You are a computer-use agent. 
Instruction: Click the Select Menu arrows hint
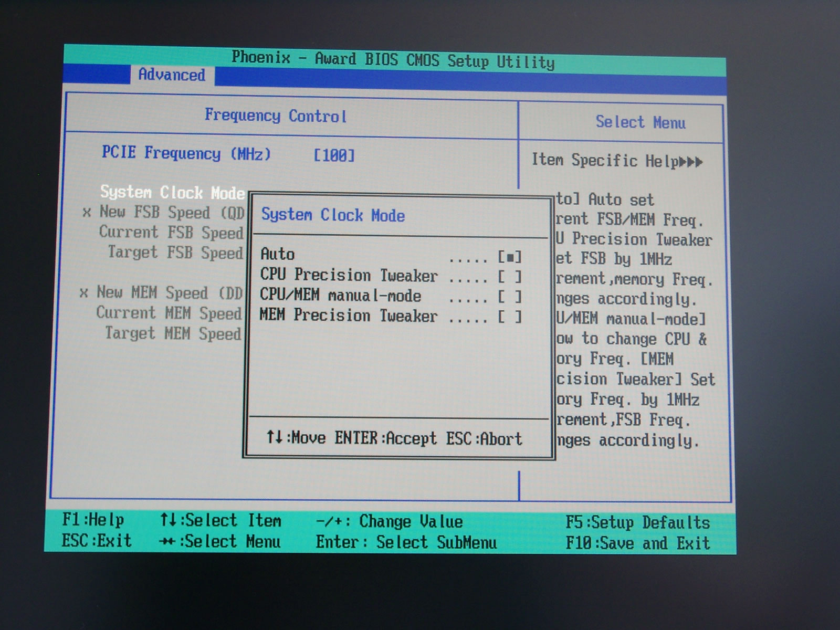click(220, 541)
